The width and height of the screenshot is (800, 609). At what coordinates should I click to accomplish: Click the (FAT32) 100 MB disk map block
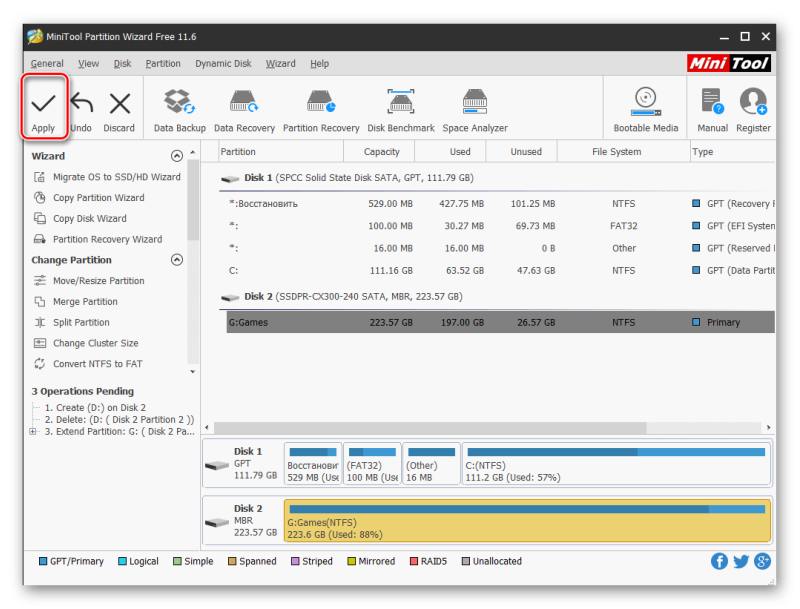(x=372, y=464)
